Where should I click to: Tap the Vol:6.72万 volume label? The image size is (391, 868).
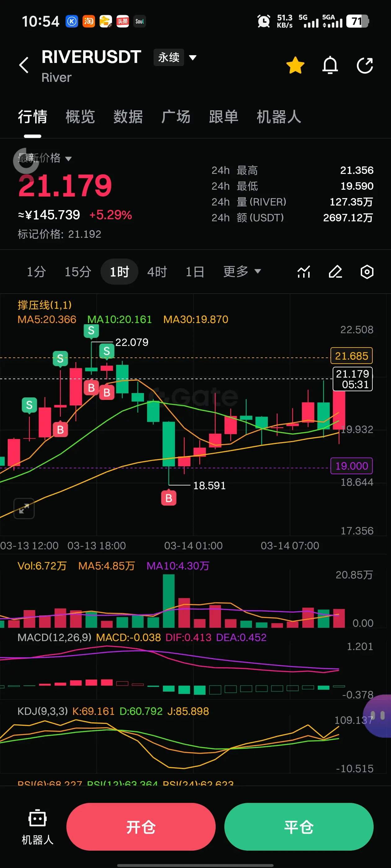(42, 565)
